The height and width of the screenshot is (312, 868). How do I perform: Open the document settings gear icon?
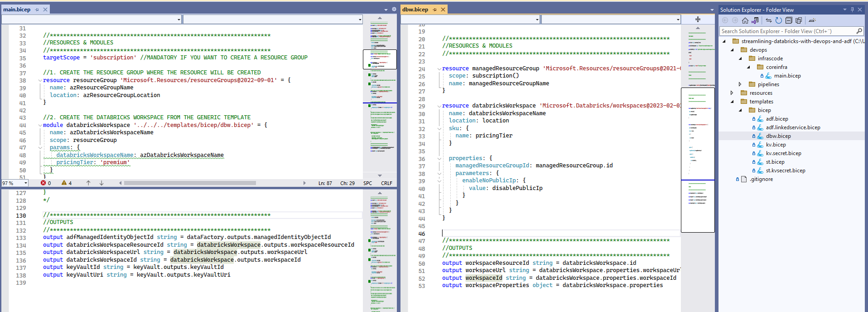[x=394, y=10]
